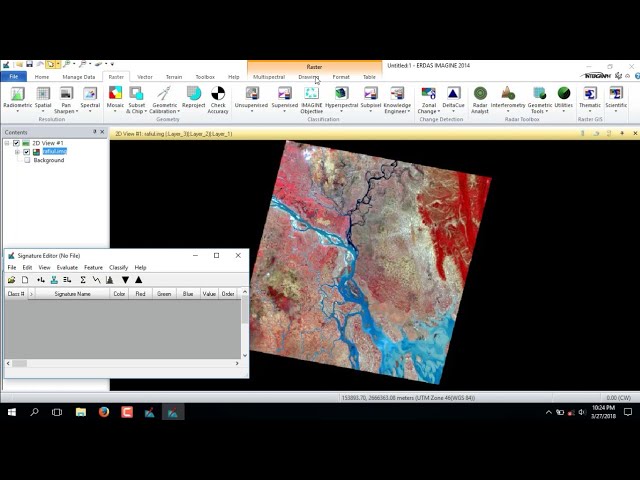640x480 pixels.
Task: Open the Multispectral contextual tab
Action: [269, 77]
